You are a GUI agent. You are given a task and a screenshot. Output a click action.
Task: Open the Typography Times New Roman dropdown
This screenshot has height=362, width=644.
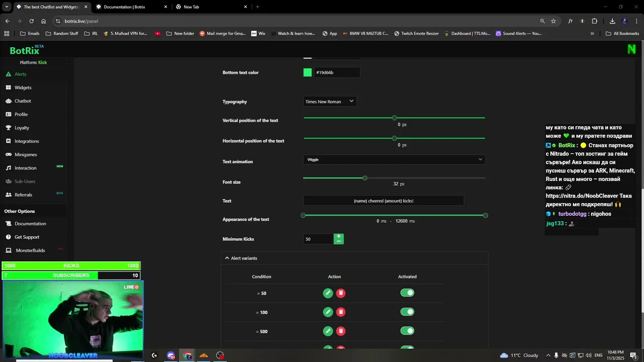(x=330, y=102)
